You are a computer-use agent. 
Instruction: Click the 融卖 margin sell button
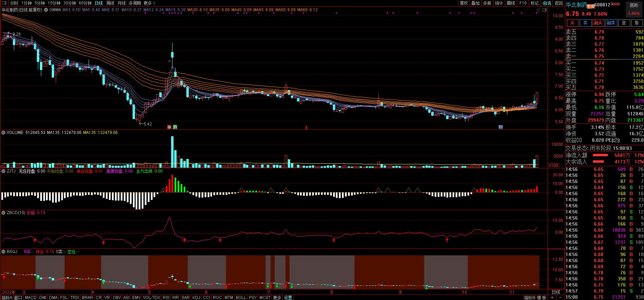611,23
